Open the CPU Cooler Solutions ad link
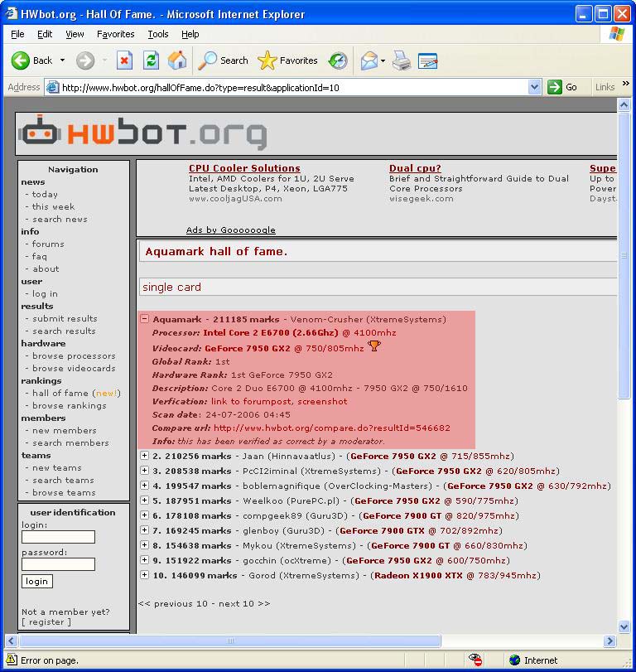636x672 pixels. point(244,168)
